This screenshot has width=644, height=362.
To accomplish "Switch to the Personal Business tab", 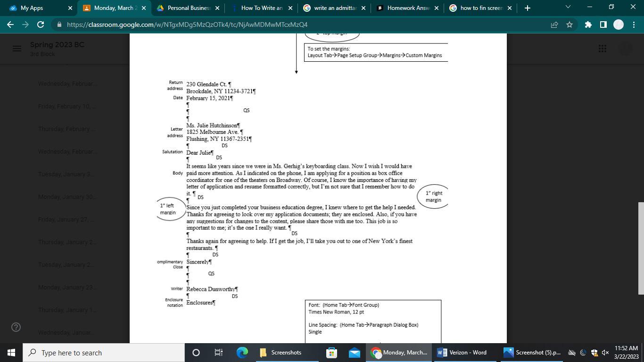I will (189, 8).
